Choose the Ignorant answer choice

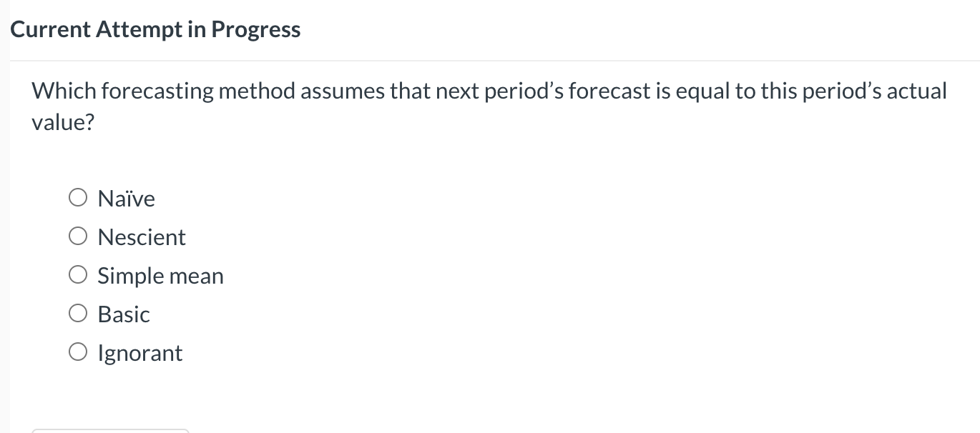tap(78, 351)
